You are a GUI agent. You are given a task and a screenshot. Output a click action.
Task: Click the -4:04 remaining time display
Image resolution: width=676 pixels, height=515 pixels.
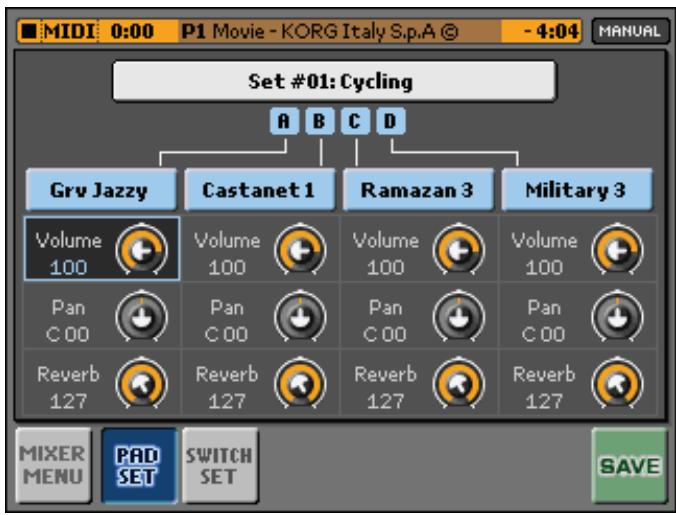click(551, 31)
